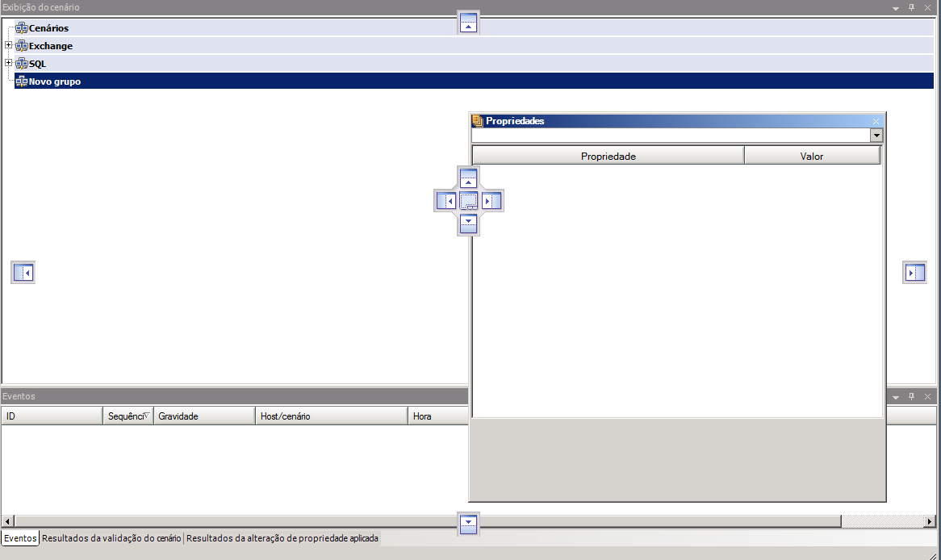This screenshot has width=941, height=560.
Task: Click the center diamond dock-down arrow
Action: [x=468, y=224]
